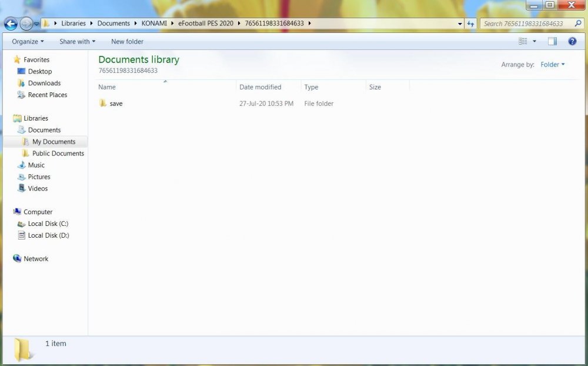Open Arrange by Folder dropdown
This screenshot has height=366, width=588.
click(x=552, y=65)
